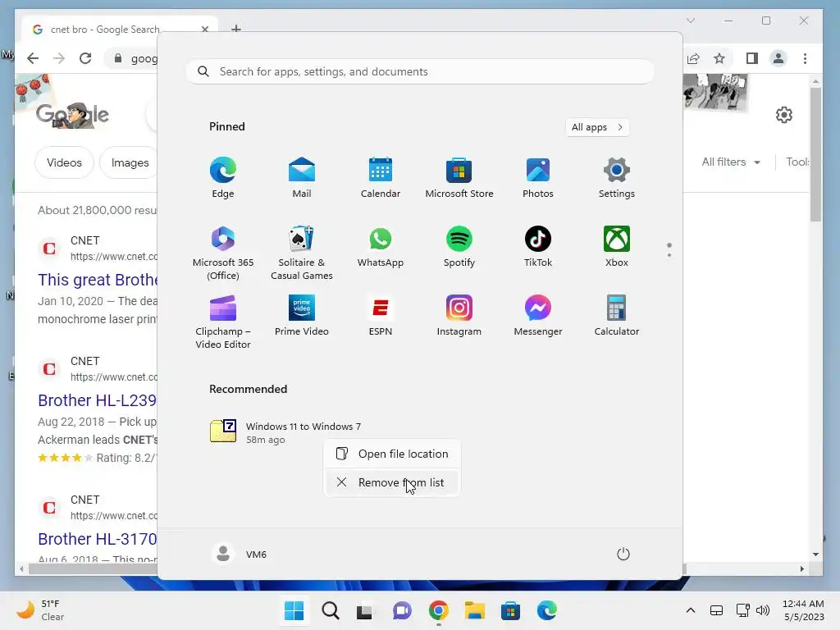Open TikTok
840x630 pixels.
(538, 246)
